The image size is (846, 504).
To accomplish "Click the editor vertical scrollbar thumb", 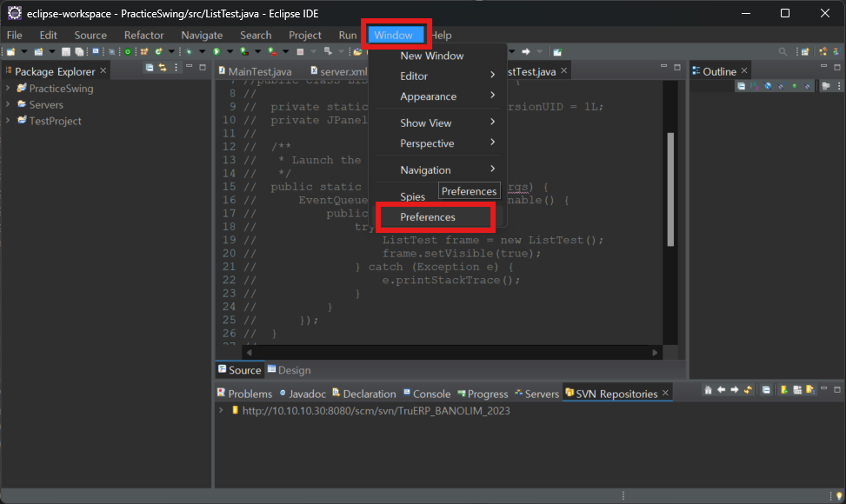I will tap(670, 189).
